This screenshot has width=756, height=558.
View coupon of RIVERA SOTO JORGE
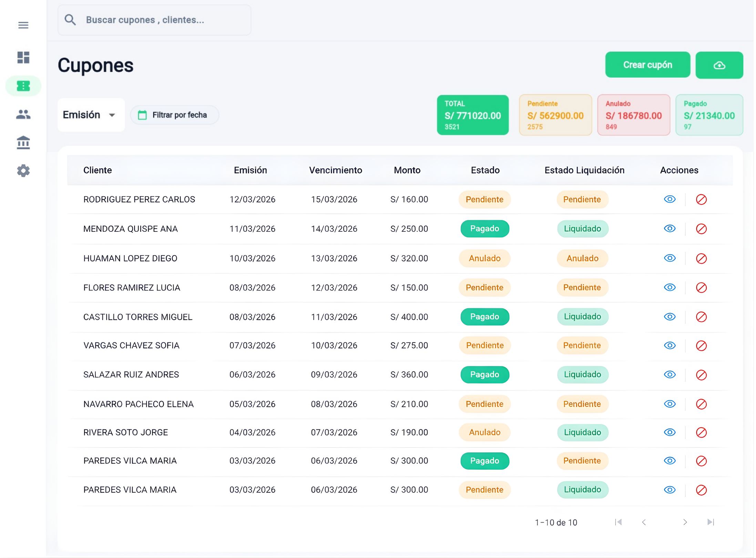point(670,432)
